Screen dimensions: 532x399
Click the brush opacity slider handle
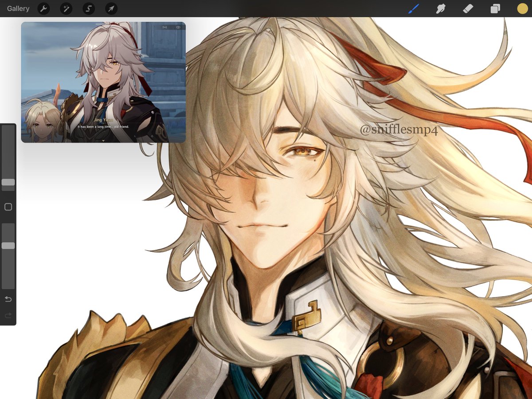[x=8, y=246]
